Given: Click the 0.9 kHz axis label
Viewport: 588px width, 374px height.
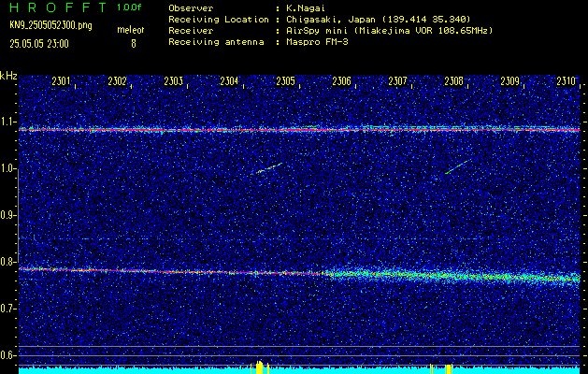Looking at the screenshot, I should coord(7,215).
